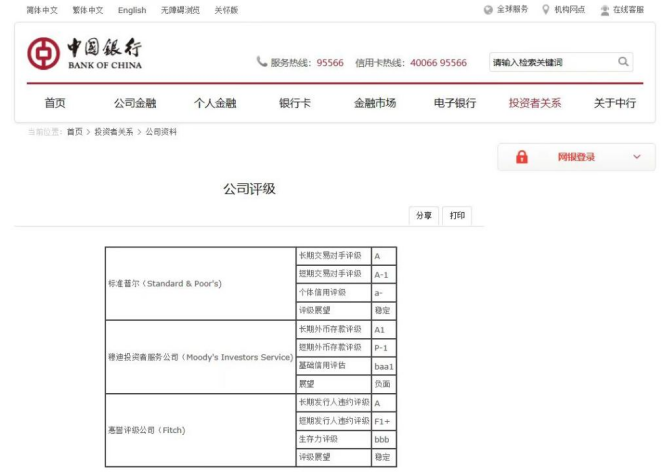Switch to 繁体中文 version
662x473 pixels.
pos(87,10)
